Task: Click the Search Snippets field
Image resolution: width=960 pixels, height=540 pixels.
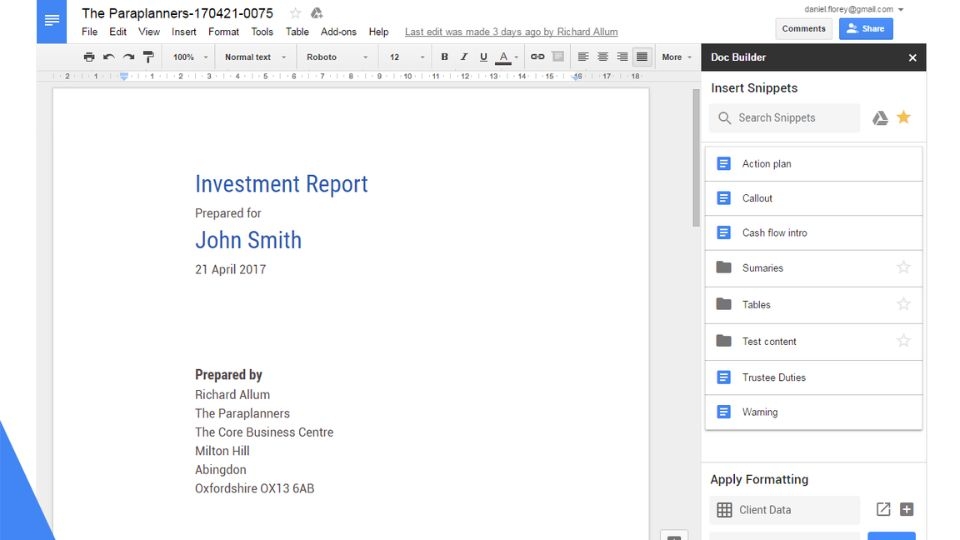Action: coord(785,118)
